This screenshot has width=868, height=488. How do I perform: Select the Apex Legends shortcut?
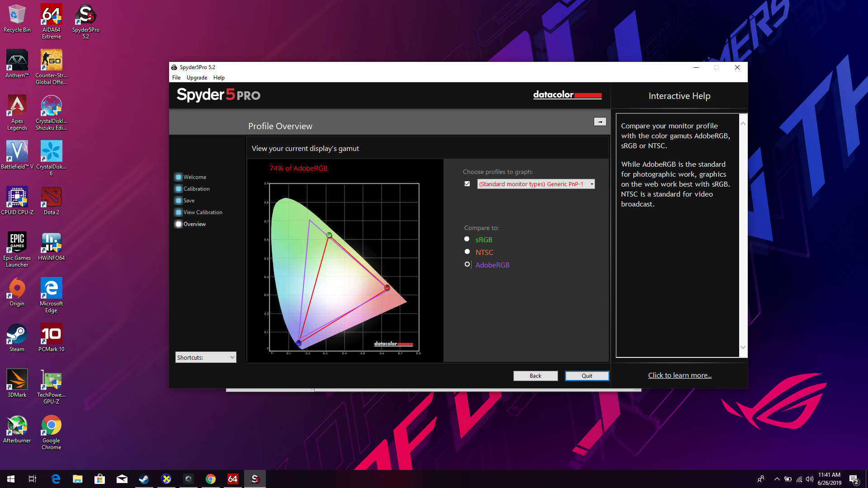pyautogui.click(x=17, y=113)
